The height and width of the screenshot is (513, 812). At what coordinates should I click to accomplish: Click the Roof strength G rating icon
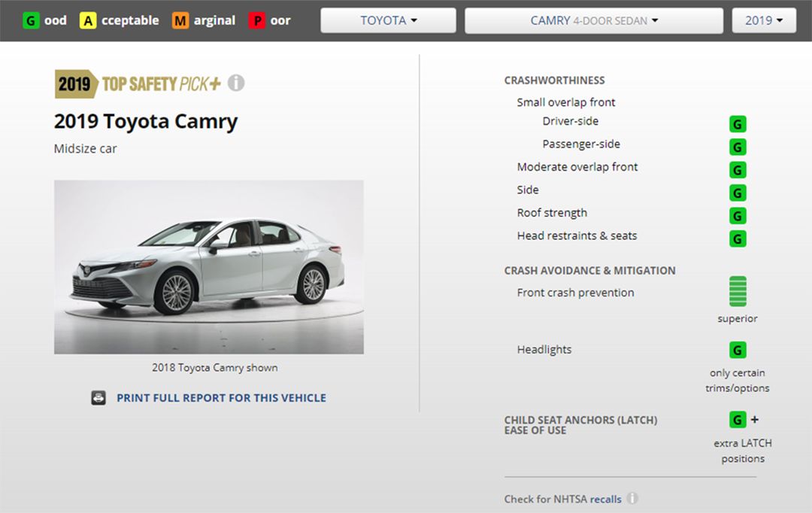pos(738,216)
